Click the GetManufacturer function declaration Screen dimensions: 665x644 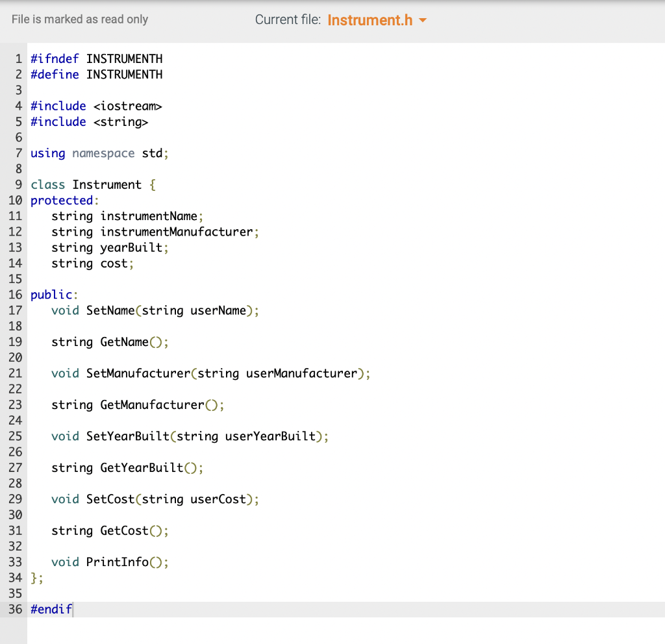coord(136,404)
